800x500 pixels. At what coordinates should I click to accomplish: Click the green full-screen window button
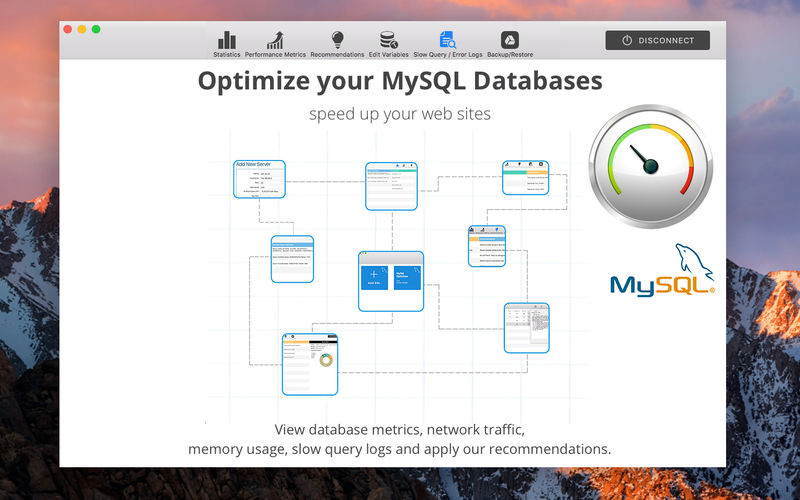click(96, 30)
